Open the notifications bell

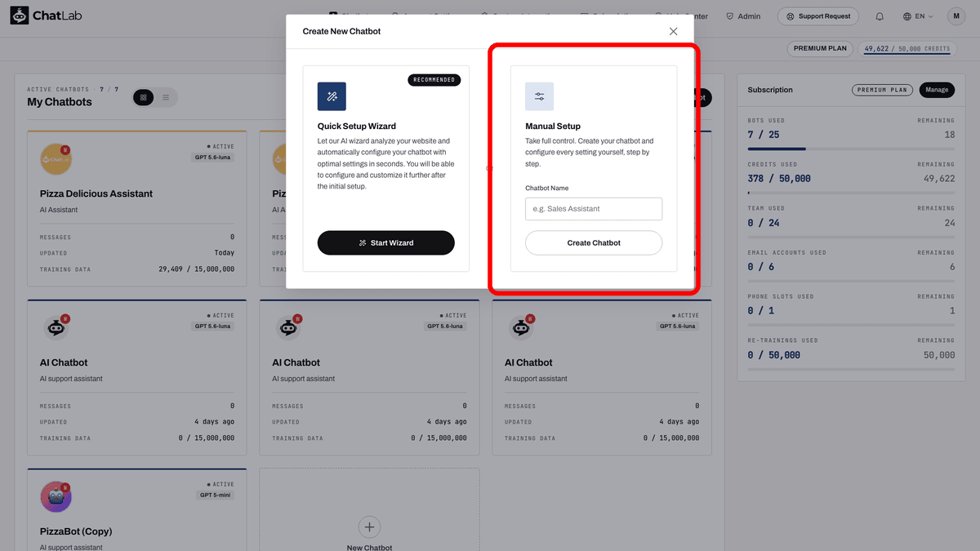[x=880, y=16]
